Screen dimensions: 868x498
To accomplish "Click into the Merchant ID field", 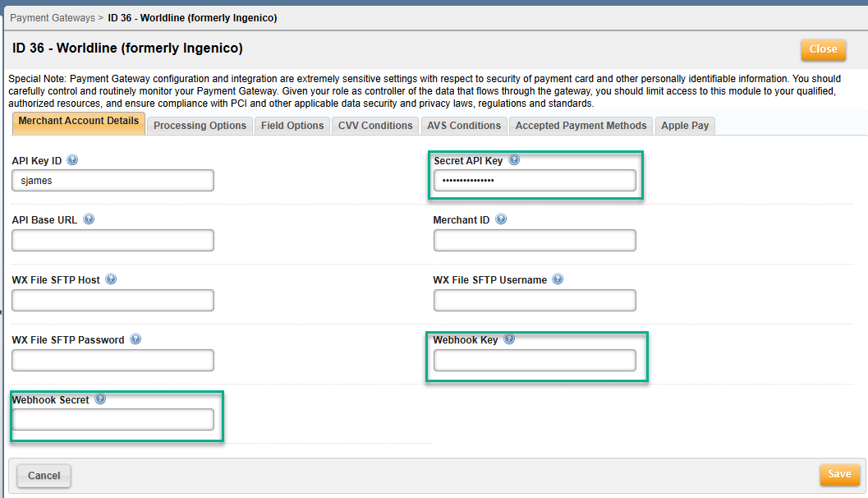I will pos(535,241).
